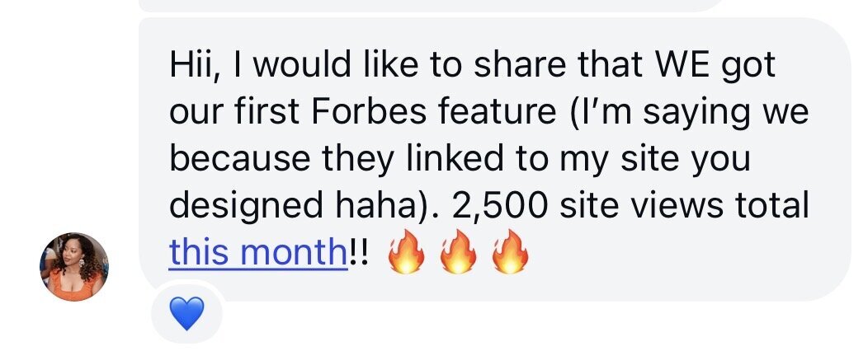Viewport: 868px width, 351px height.
Task: Click the first fire emoji
Action: point(406,255)
